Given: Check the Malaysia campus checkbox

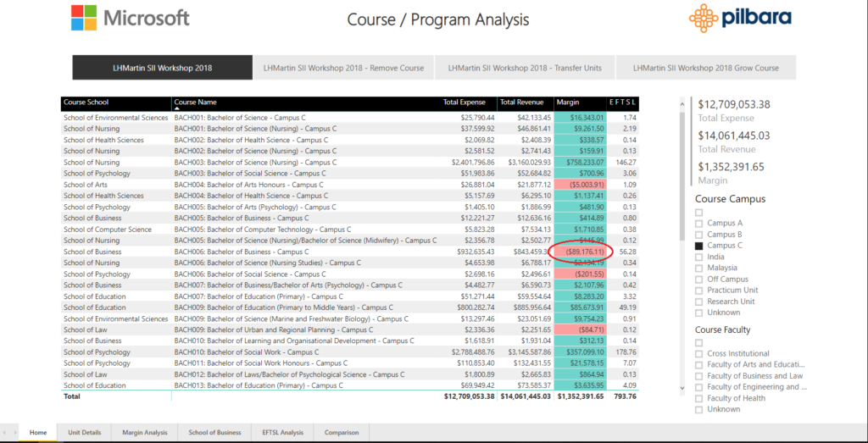Looking at the screenshot, I should tap(698, 269).
